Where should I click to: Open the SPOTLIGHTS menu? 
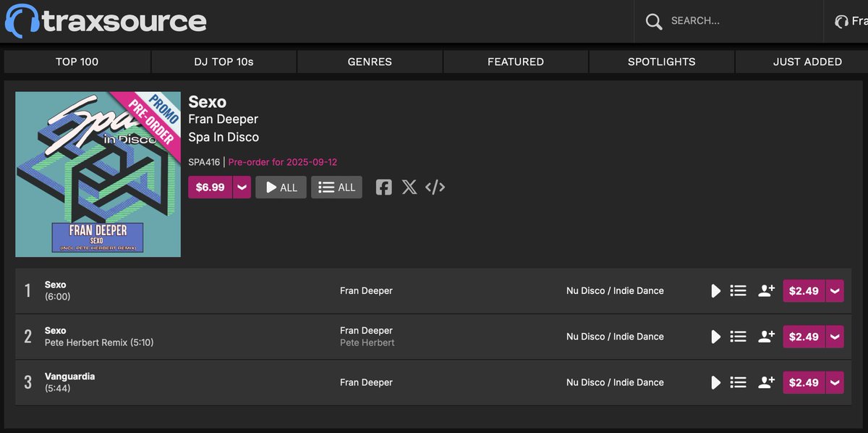[x=662, y=62]
